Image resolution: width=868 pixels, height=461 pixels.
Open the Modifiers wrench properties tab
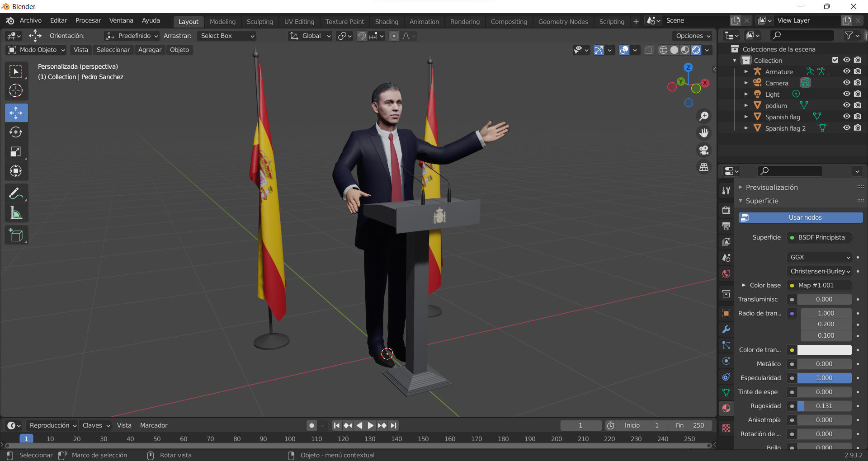(726, 329)
